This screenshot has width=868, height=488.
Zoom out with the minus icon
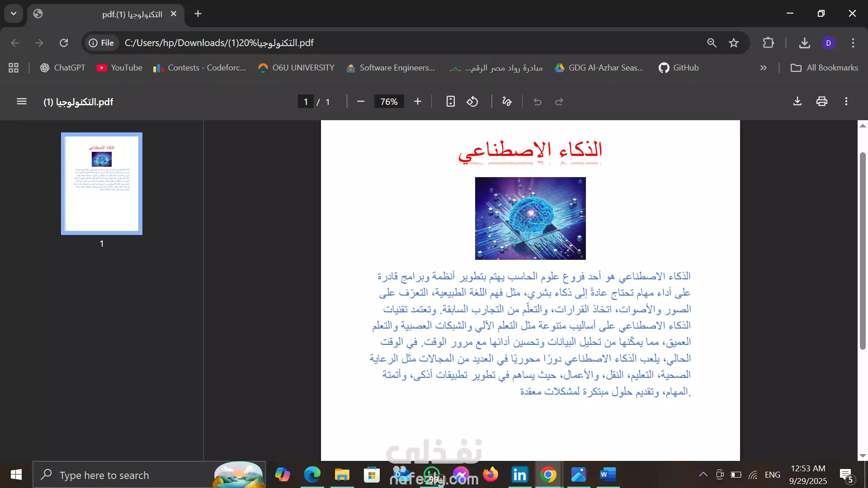[x=361, y=102]
